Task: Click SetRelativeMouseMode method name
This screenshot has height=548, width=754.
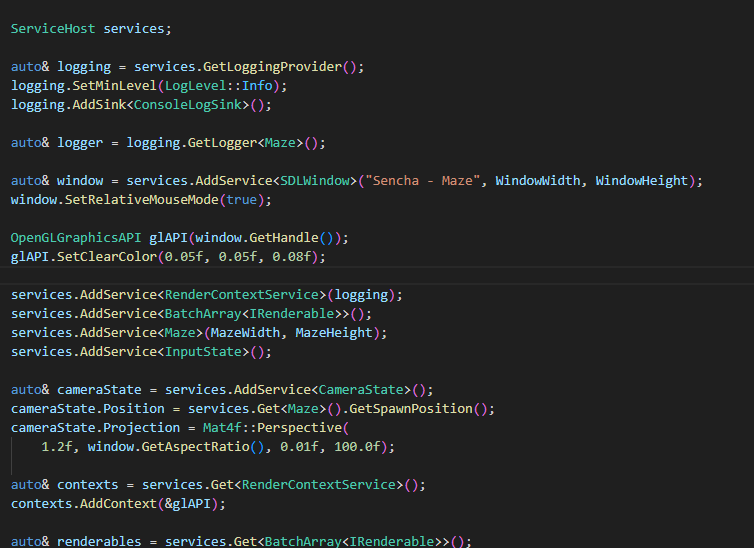Action: coord(141,199)
